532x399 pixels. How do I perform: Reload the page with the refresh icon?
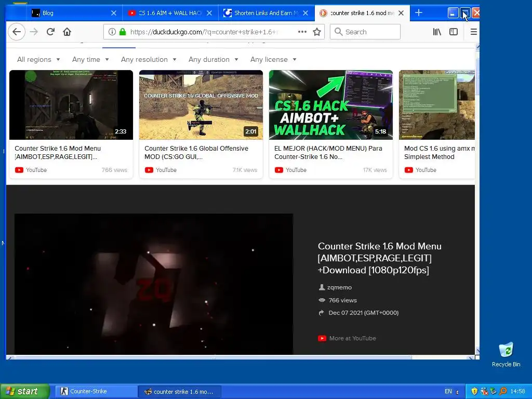coord(50,32)
